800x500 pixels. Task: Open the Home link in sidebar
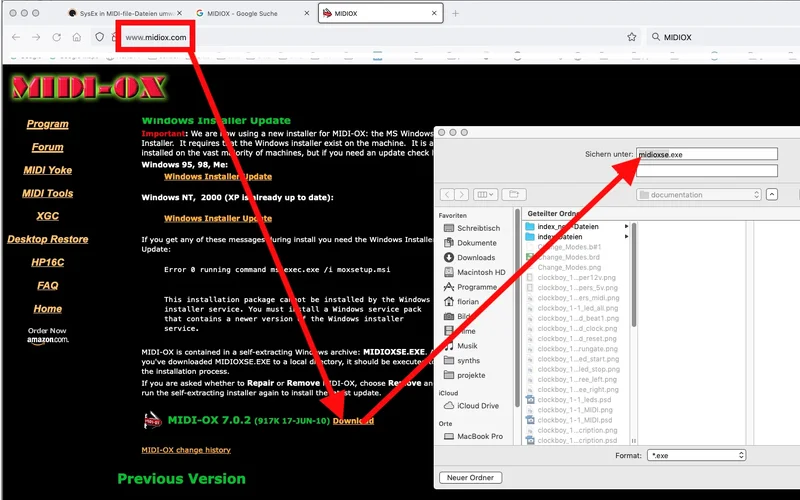click(47, 309)
